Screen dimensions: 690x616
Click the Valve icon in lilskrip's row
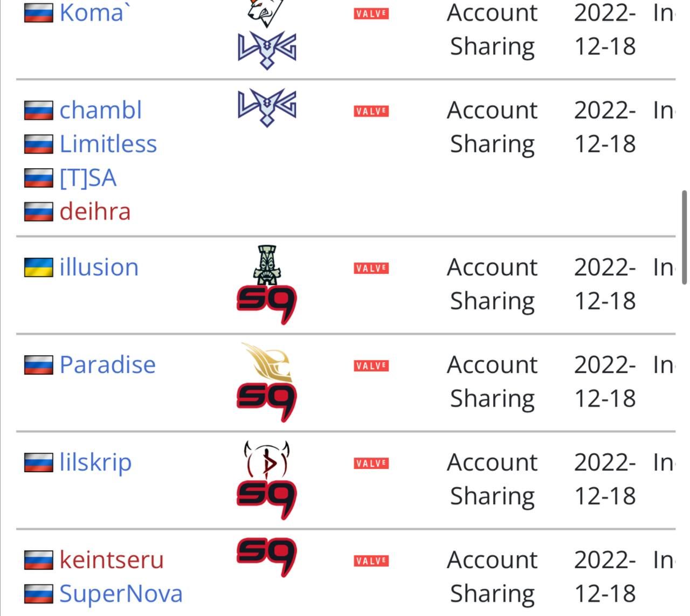coord(371,463)
